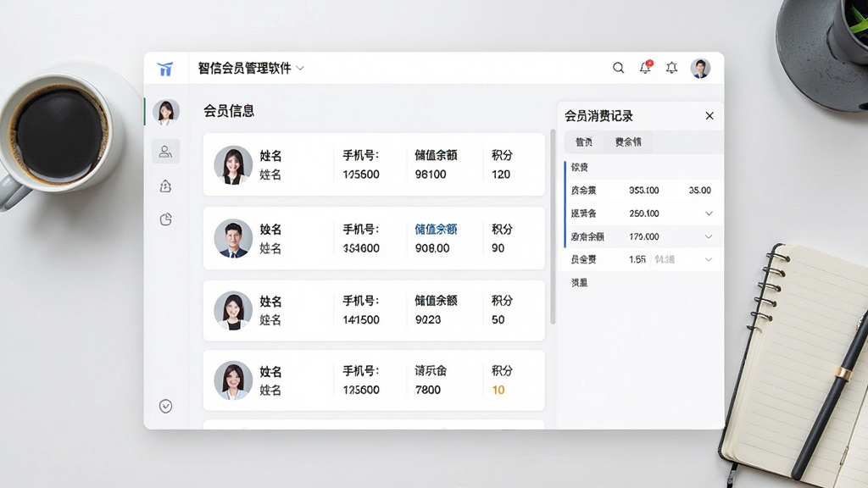Open member photo in card with phone 141500
Image resolution: width=868 pixels, height=488 pixels.
point(233,310)
